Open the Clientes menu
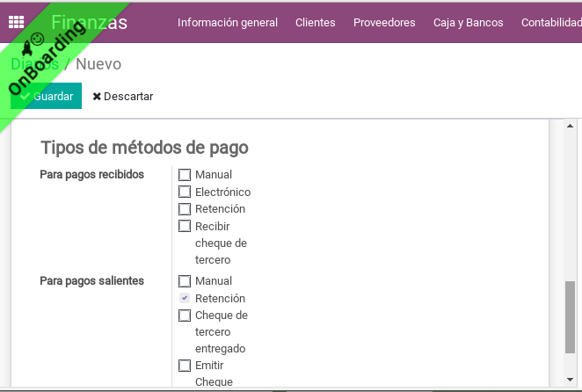The image size is (582, 392). [315, 23]
